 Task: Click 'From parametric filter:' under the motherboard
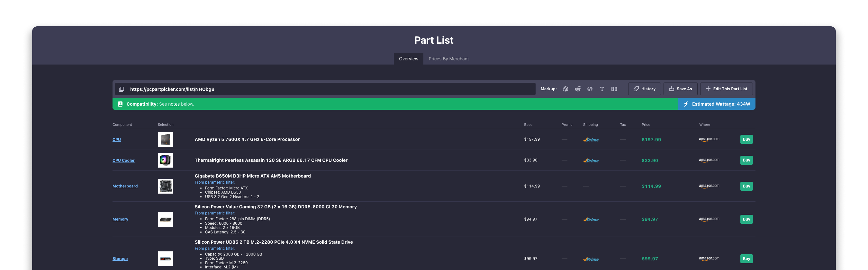point(215,182)
